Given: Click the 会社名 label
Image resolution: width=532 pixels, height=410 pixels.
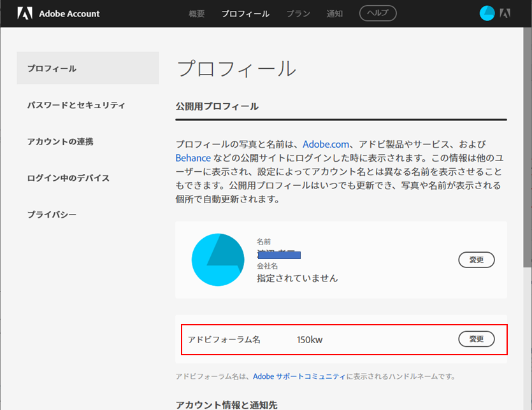Looking at the screenshot, I should point(267,266).
